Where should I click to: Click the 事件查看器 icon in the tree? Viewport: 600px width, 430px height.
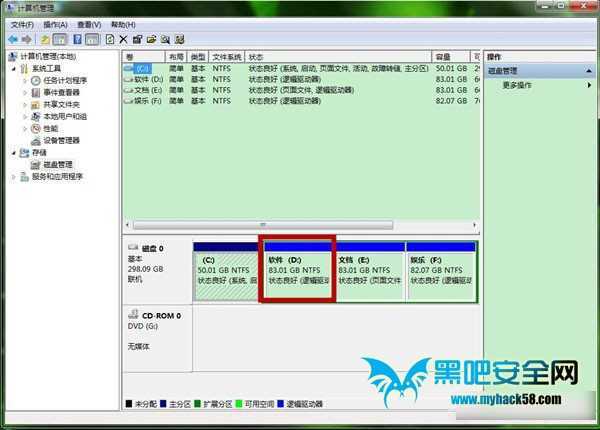click(36, 93)
